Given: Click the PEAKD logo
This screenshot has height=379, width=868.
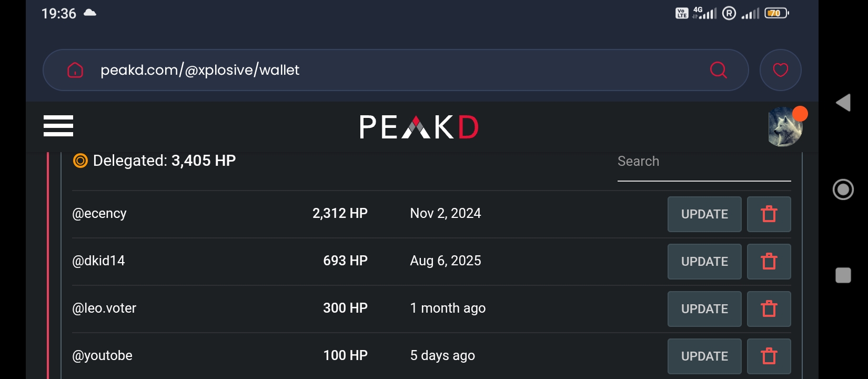Looking at the screenshot, I should coord(419,127).
